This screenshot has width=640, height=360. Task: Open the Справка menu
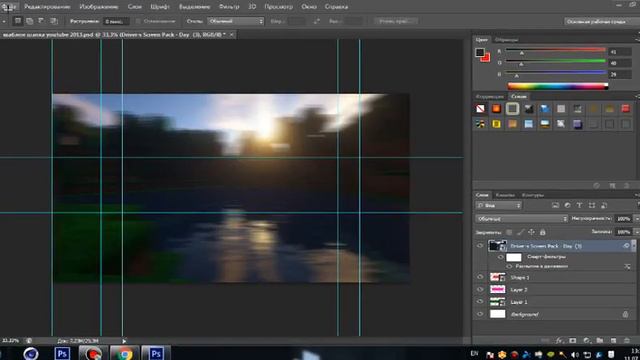336,7
